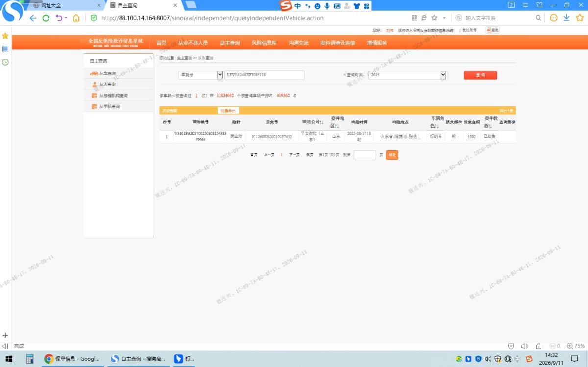The image size is (588, 367).
Task: Click the 批量导出 button
Action: pos(228,111)
